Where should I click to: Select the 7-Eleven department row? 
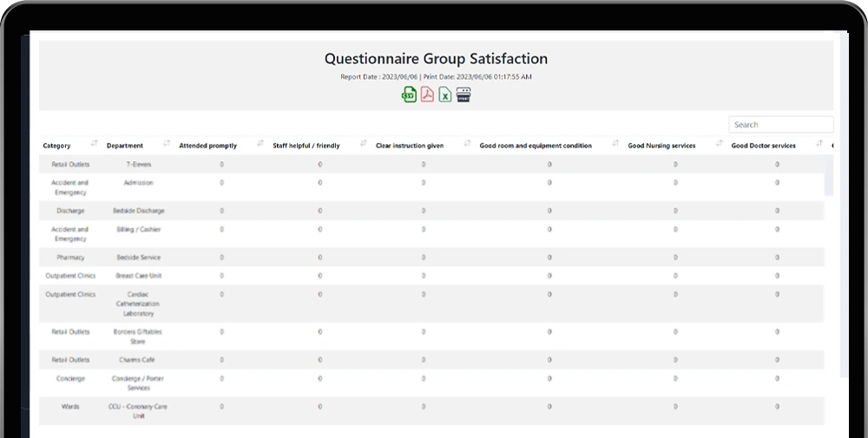tap(139, 164)
